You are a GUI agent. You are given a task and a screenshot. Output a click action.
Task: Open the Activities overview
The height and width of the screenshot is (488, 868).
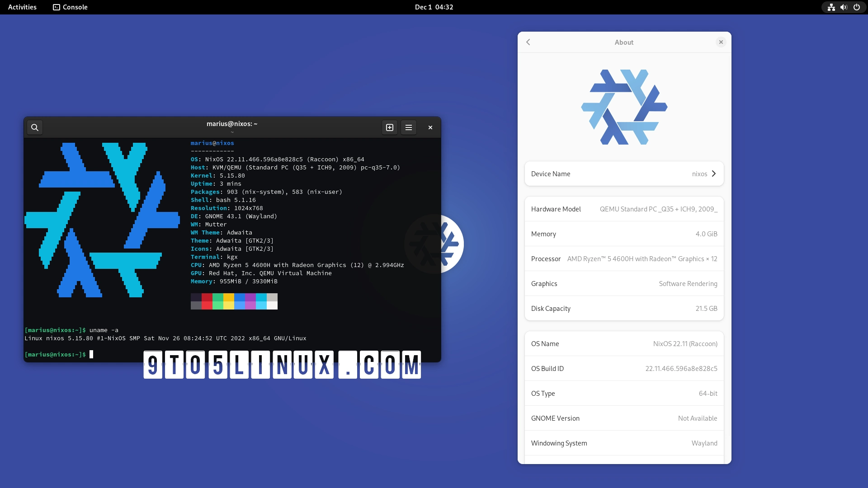point(22,7)
